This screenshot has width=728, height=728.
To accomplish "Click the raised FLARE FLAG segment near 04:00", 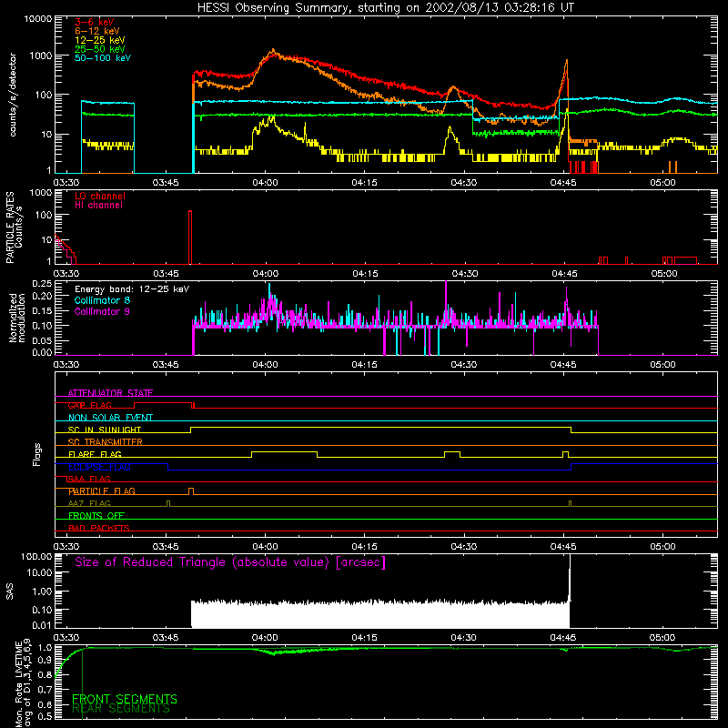I will 285,454.
